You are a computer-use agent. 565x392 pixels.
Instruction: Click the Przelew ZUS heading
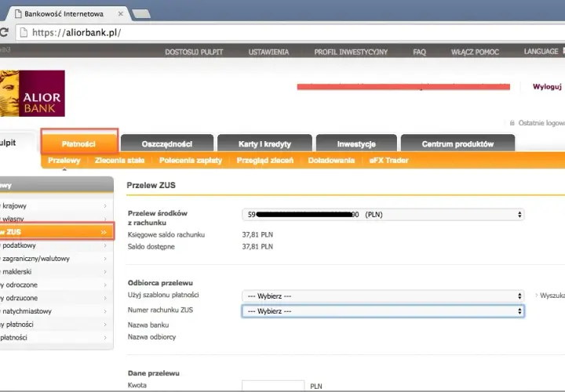[x=151, y=185]
